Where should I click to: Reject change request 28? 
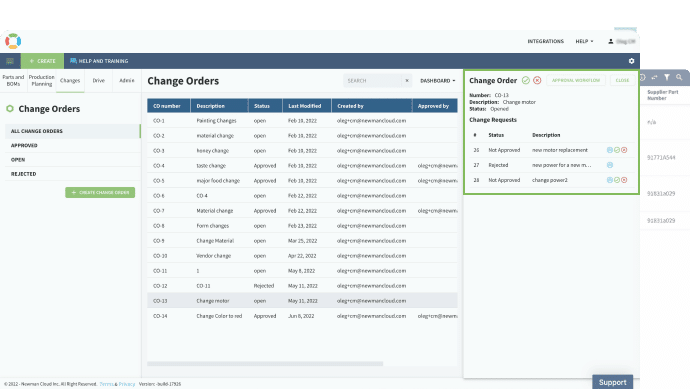tap(624, 180)
